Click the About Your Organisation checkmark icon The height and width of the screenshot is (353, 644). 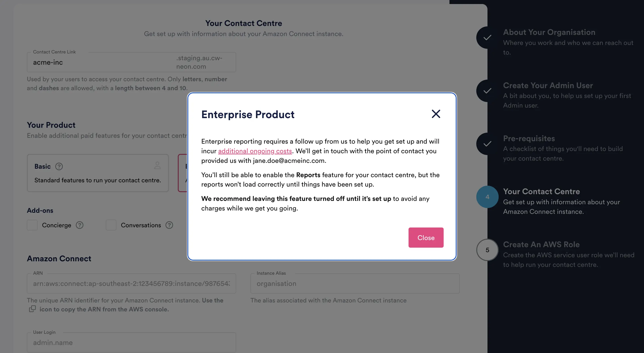(x=487, y=38)
